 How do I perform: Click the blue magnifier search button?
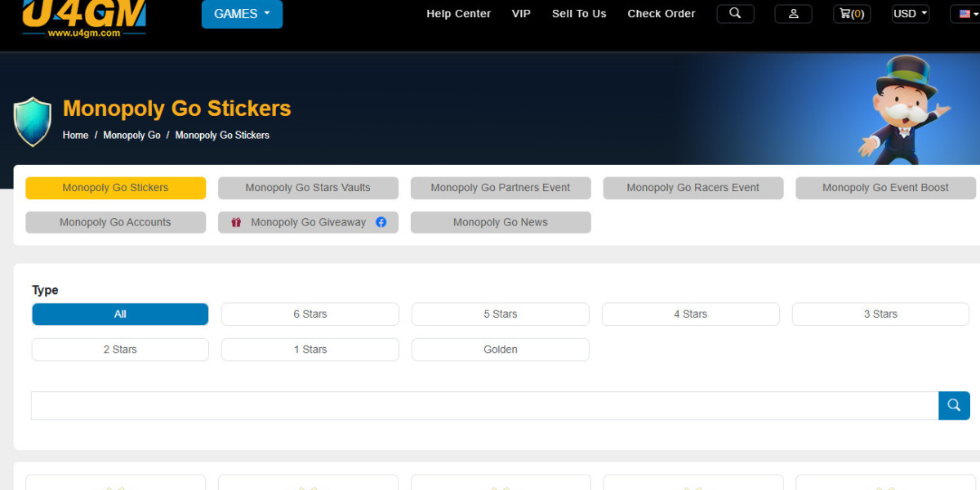pyautogui.click(x=954, y=406)
